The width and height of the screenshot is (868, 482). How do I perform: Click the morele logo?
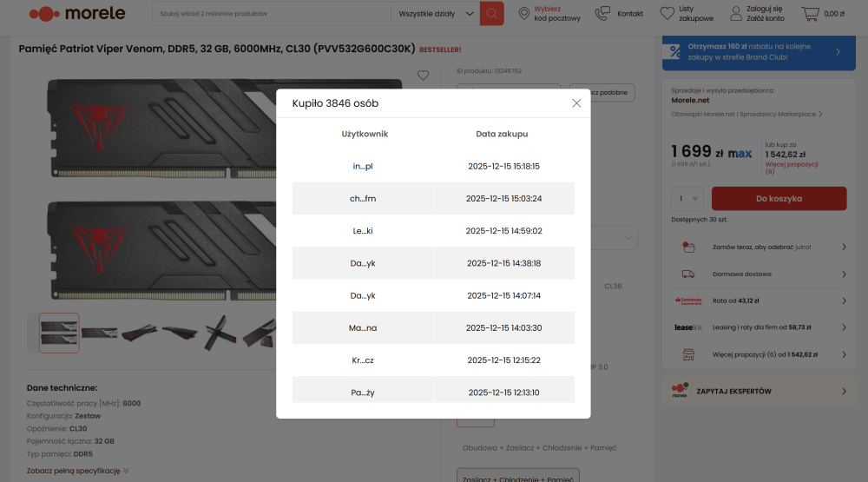(77, 13)
